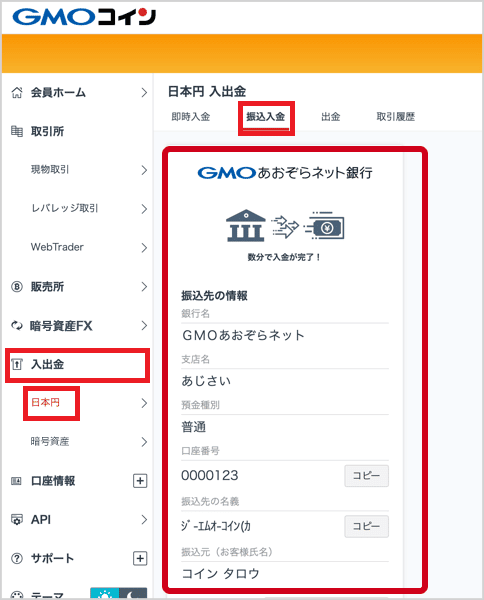
Task: Click the GMO Coin logo
Action: tap(84, 17)
